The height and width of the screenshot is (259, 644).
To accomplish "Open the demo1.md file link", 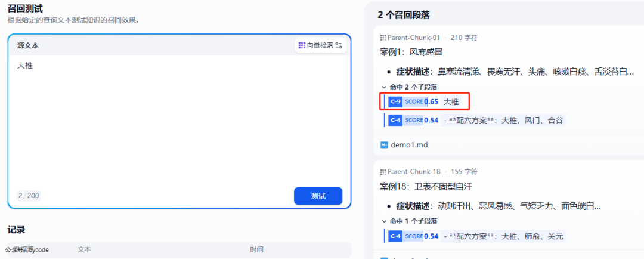I will (x=409, y=145).
